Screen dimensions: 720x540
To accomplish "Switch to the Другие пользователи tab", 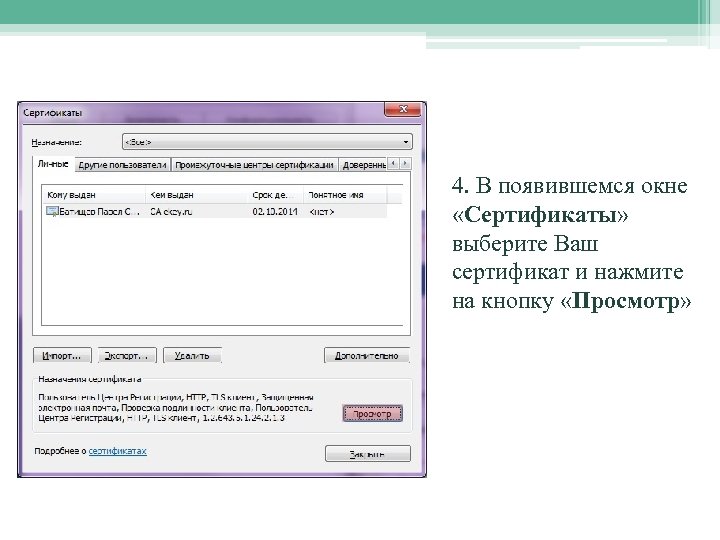I will coord(122,165).
